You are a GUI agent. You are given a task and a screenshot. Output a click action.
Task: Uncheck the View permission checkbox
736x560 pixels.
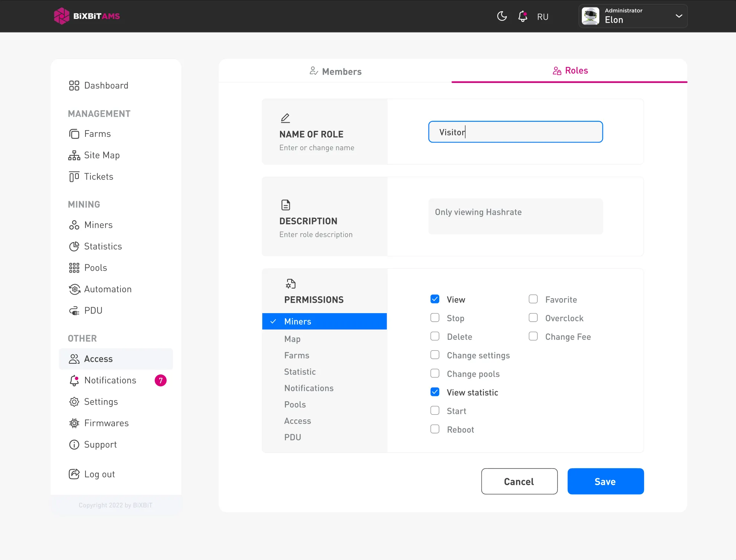click(435, 299)
